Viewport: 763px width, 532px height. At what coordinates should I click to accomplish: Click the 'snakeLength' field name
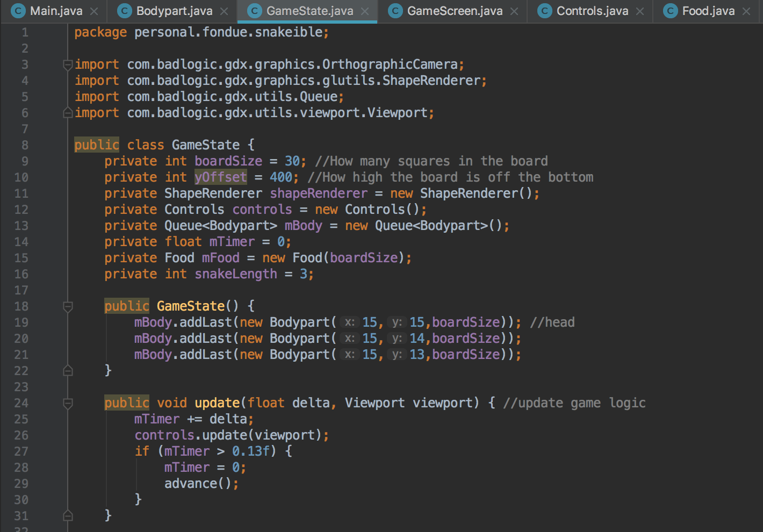pyautogui.click(x=236, y=274)
